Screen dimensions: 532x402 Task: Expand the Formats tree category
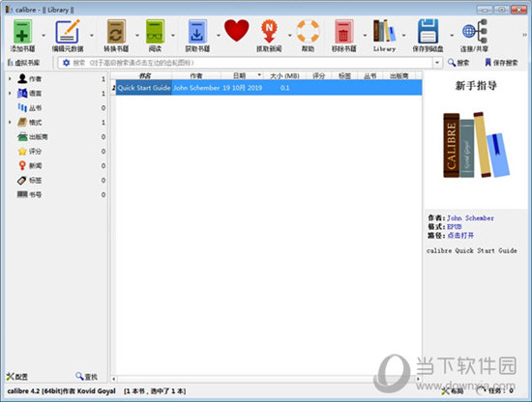pyautogui.click(x=10, y=122)
